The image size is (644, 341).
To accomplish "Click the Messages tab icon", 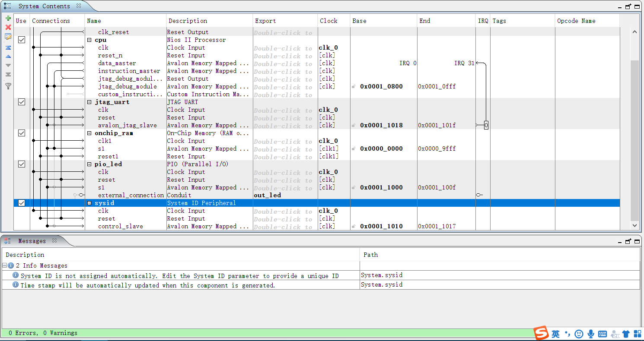I will 8,241.
